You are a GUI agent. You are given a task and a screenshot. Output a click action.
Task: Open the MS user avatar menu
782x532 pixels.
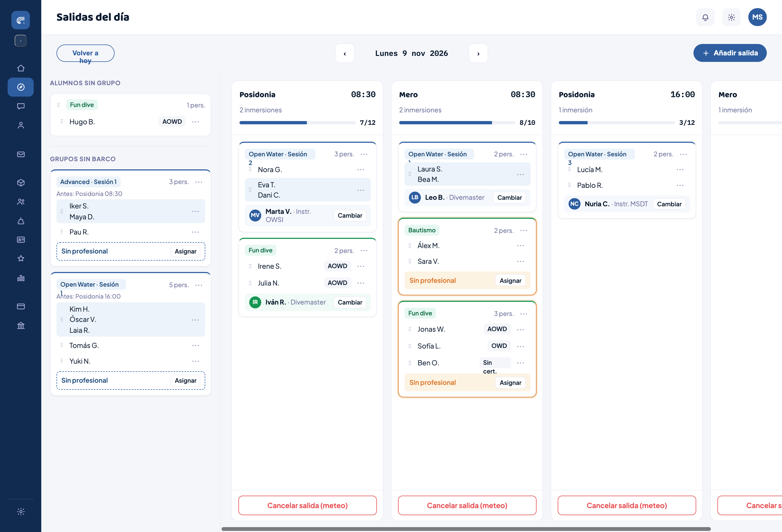[x=758, y=17]
